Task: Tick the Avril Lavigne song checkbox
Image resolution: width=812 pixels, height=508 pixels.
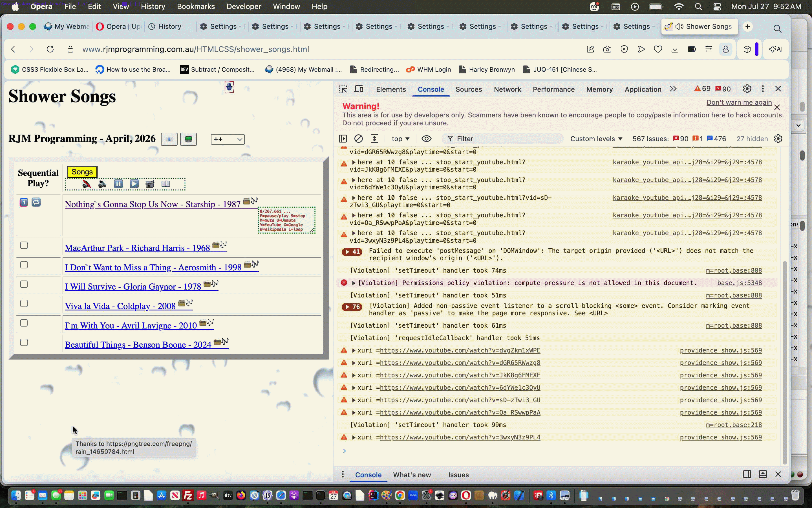Action: (x=24, y=323)
